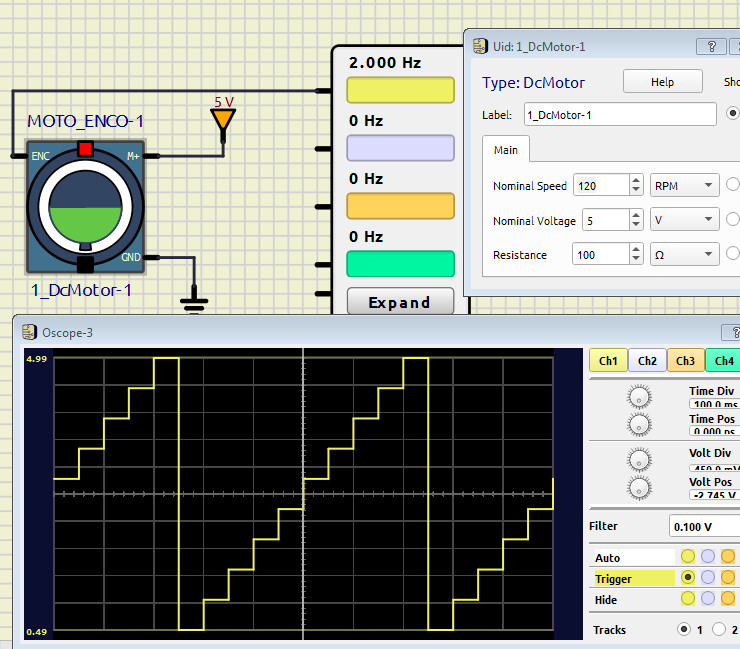The width and height of the screenshot is (740, 649).
Task: Enable Auto for channel 1
Action: tap(687, 557)
